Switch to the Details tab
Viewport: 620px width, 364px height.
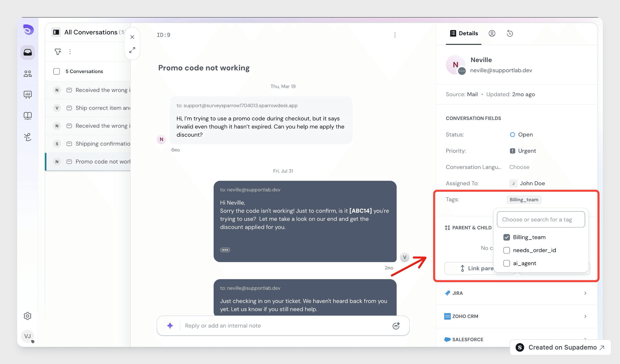point(464,33)
